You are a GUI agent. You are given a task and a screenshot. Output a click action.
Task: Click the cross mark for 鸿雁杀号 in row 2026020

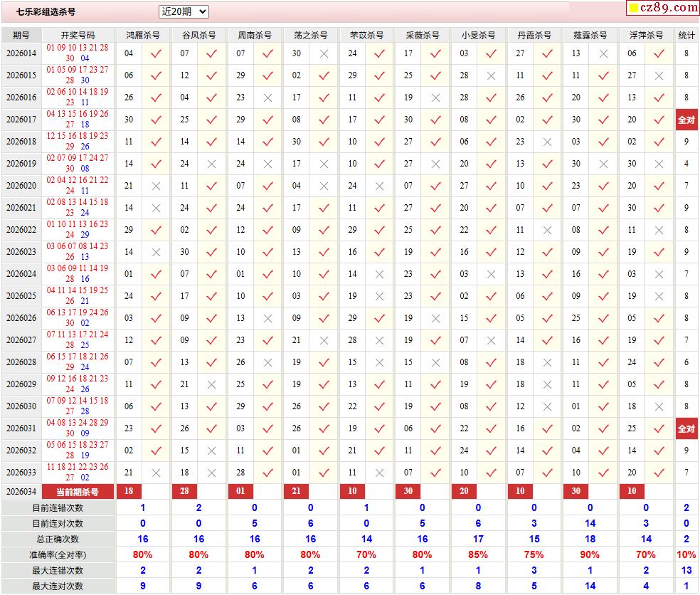tap(156, 186)
